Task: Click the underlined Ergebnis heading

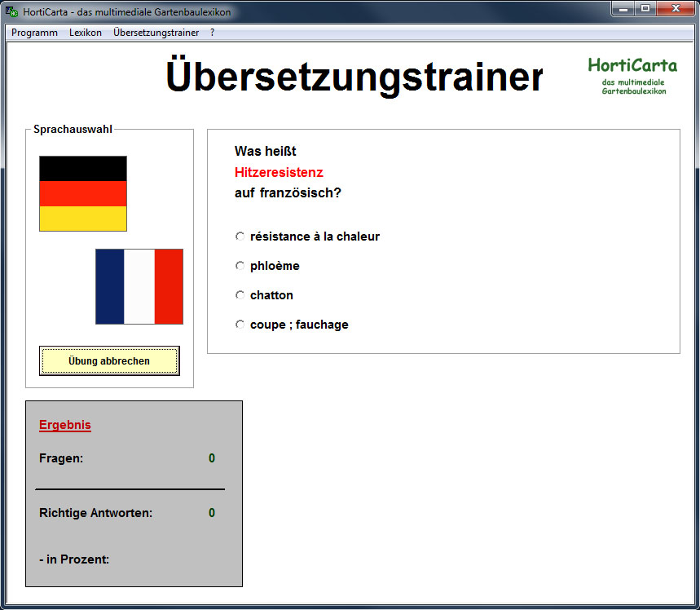Action: (x=65, y=425)
